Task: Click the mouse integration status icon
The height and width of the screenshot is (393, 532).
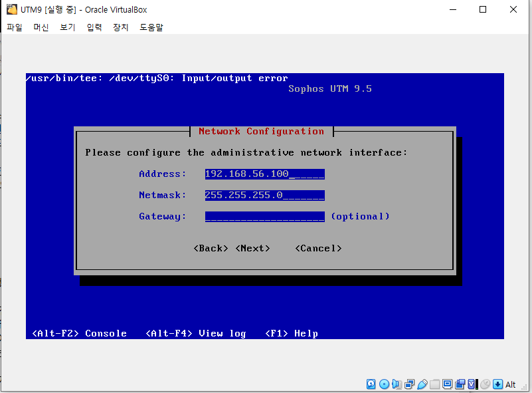Action: pyautogui.click(x=486, y=384)
